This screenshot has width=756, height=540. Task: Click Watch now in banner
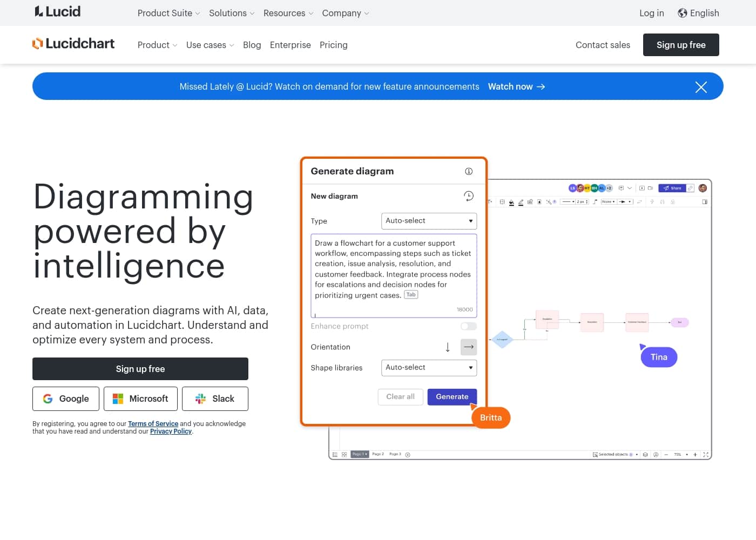(516, 86)
